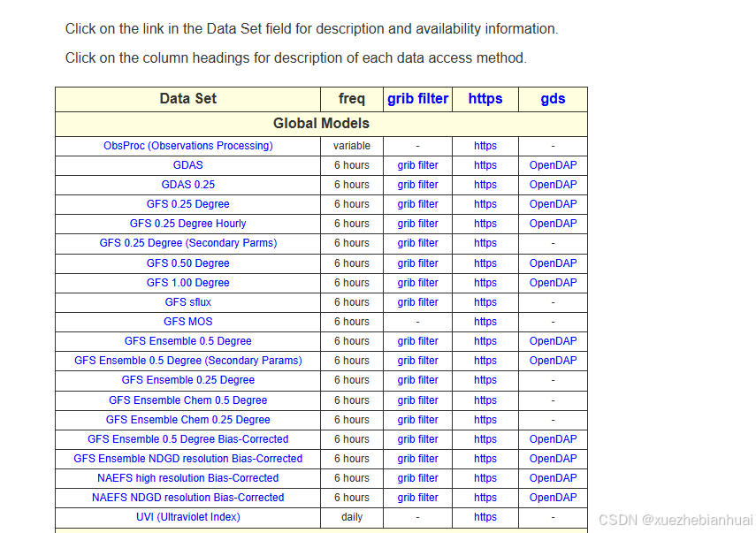This screenshot has width=756, height=533.
Task: Open OpenDAP access for GDAS 0.25
Action: pyautogui.click(x=553, y=185)
